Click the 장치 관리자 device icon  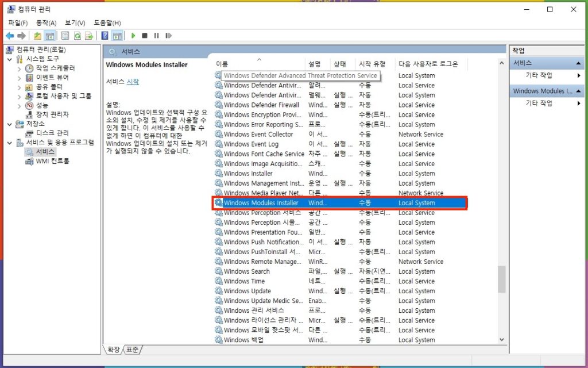click(29, 115)
